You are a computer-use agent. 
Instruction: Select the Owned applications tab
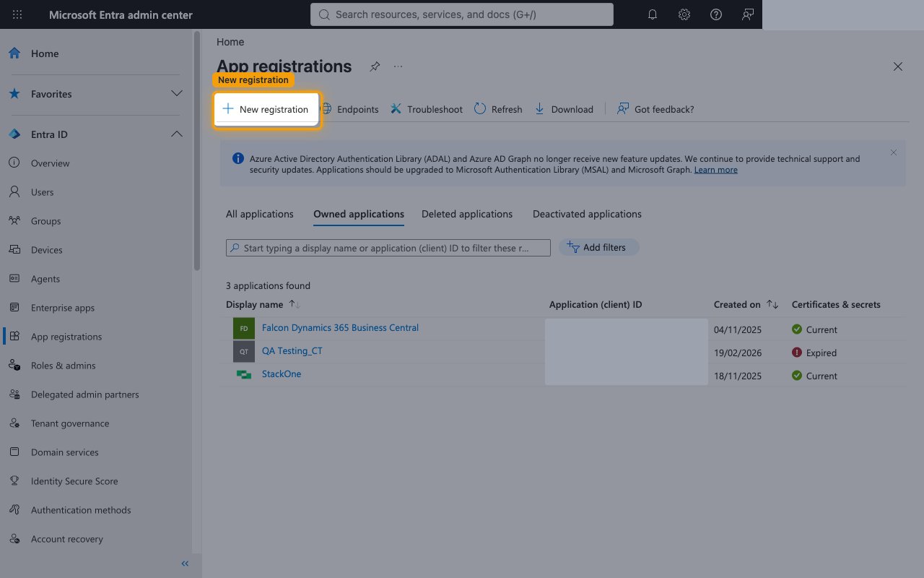pyautogui.click(x=359, y=214)
